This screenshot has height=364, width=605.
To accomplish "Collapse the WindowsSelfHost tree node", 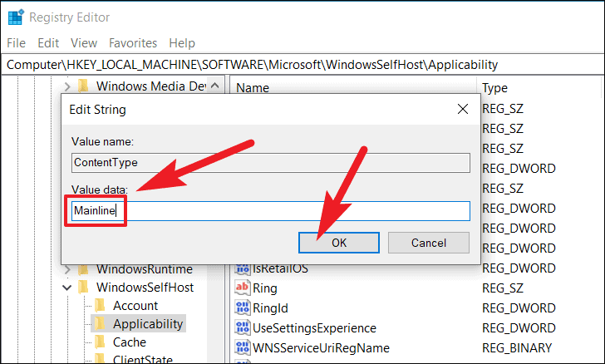I will click(67, 288).
